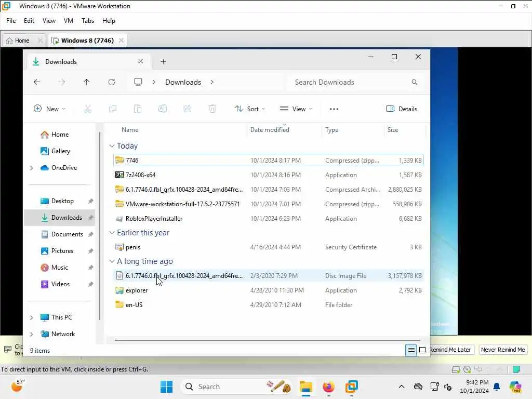This screenshot has height=399, width=532.
Task: Click the Rename icon in toolbar
Action: pos(163,109)
